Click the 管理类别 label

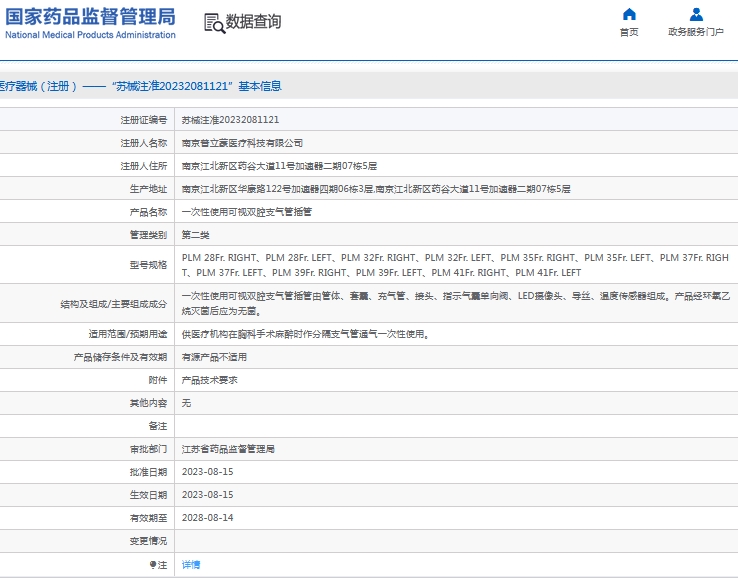[148, 235]
